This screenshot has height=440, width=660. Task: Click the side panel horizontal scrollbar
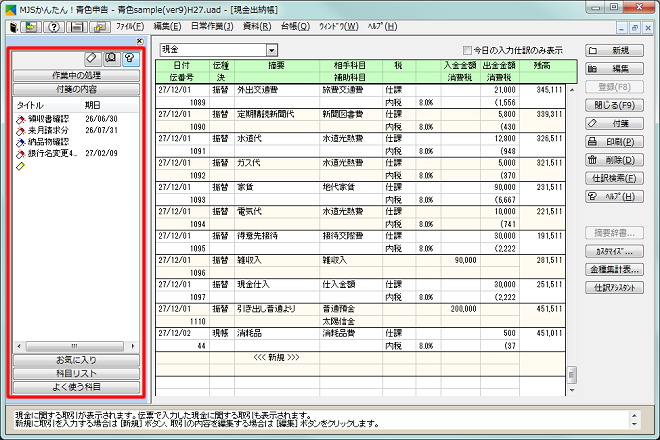(76, 346)
